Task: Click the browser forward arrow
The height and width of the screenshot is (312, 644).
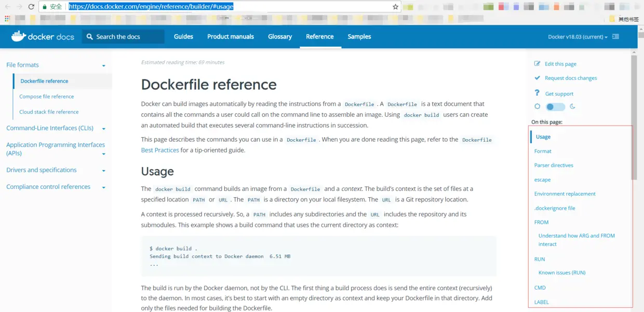Action: 19,7
